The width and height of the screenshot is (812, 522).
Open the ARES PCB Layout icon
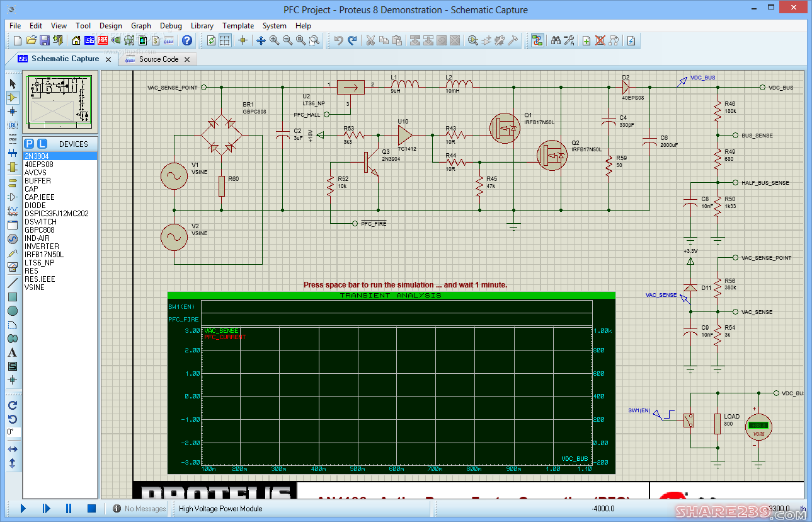[x=103, y=40]
